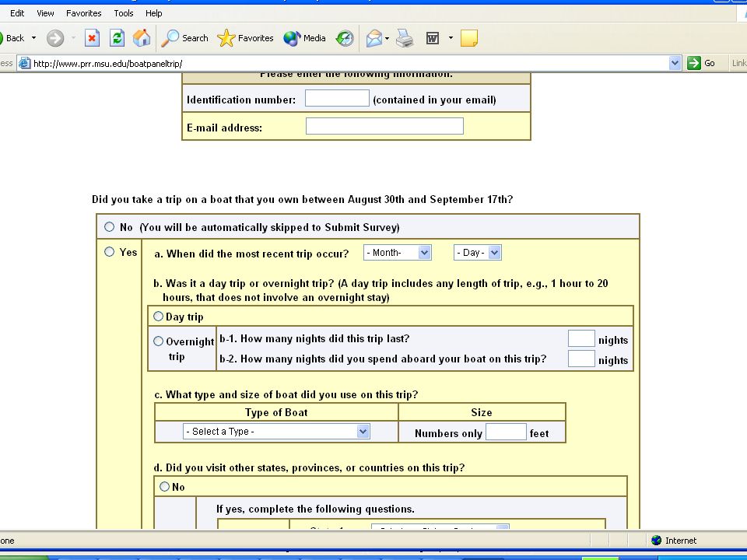Screen dimensions: 747x560
Task: Click the b-1 trip nights input box
Action: point(581,338)
